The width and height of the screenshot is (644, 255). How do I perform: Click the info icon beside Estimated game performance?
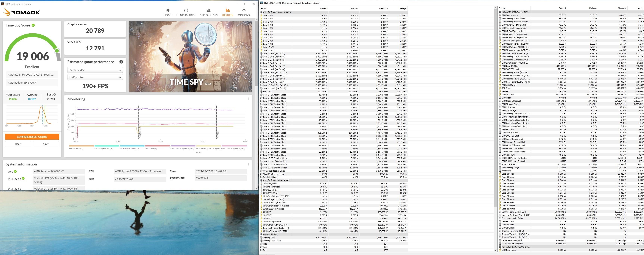point(121,62)
